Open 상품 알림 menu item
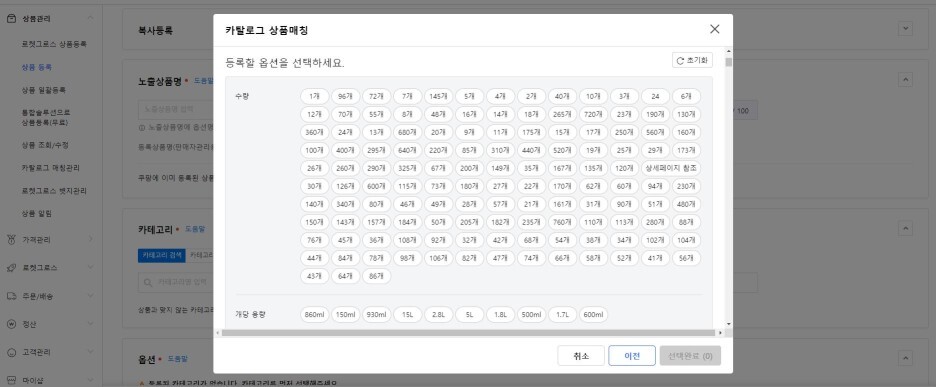Viewport: 936px width, 387px height. (x=36, y=214)
